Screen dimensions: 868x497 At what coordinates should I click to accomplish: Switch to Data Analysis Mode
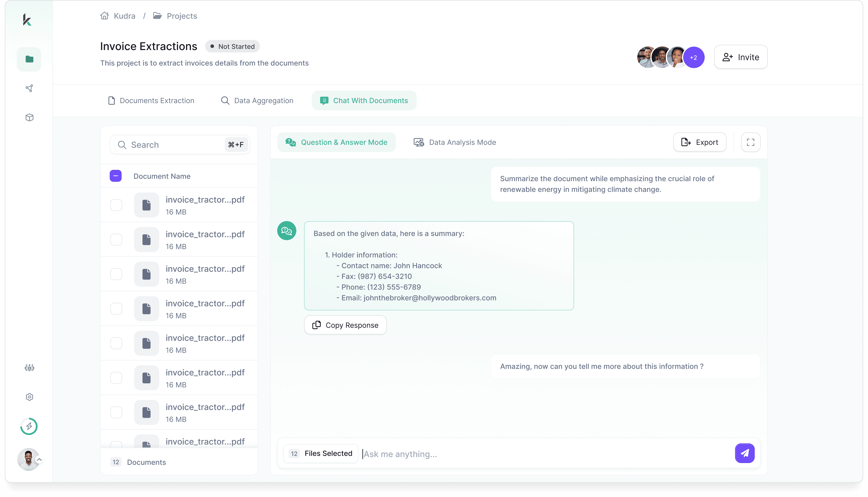(x=455, y=142)
